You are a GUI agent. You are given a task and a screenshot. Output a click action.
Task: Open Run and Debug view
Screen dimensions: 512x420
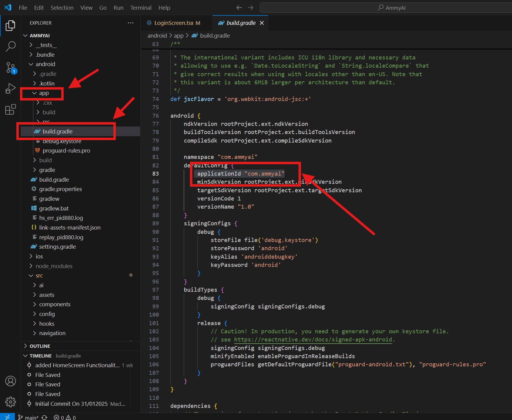(10, 89)
